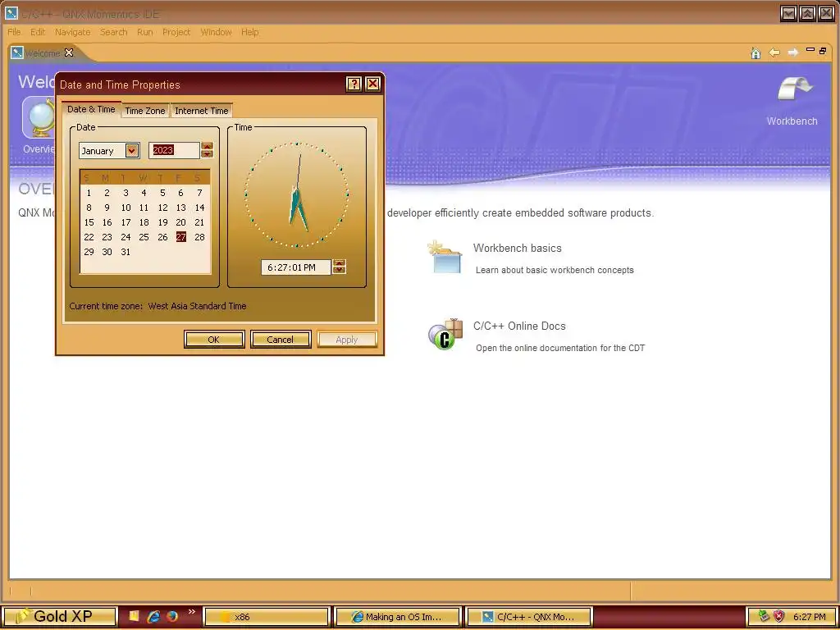Close the Date and Time Properties dialog

coord(373,84)
